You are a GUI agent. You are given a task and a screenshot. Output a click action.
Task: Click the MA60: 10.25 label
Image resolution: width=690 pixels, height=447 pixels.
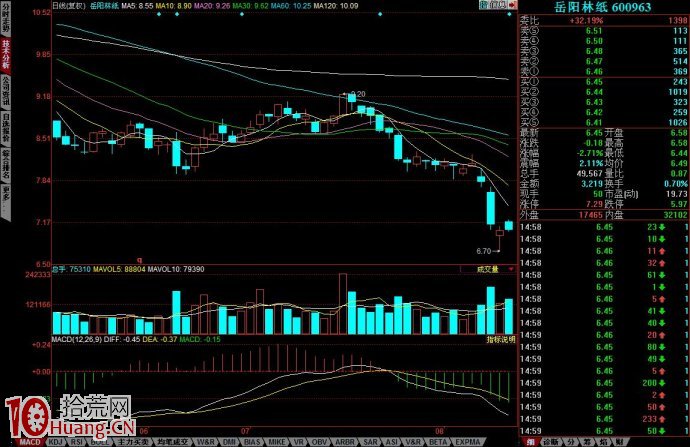tap(292, 6)
